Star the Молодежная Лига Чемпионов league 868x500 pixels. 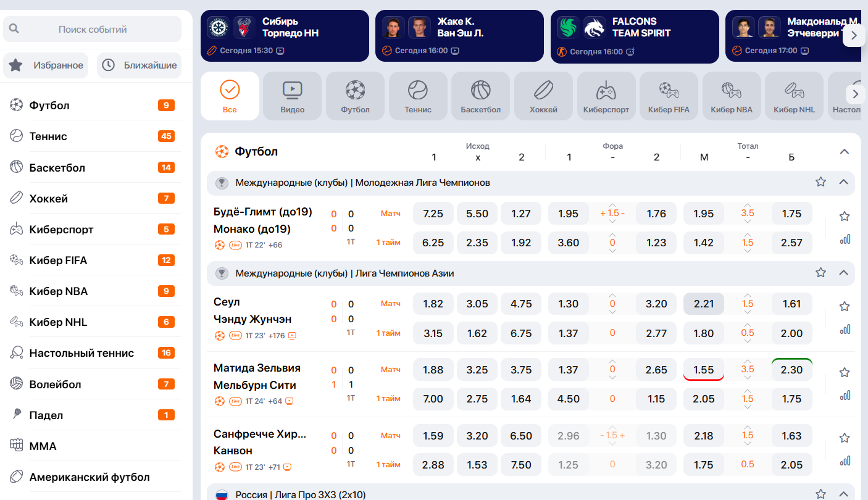tap(820, 182)
